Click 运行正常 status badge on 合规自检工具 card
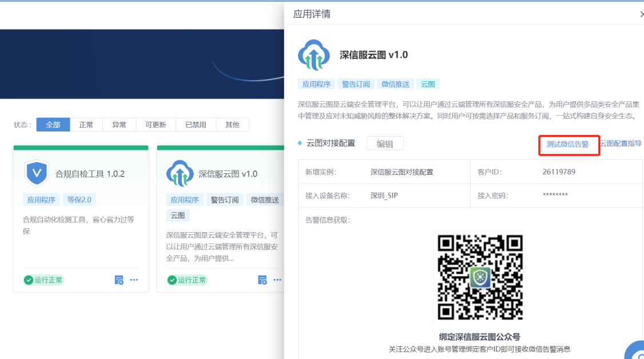This screenshot has height=359, width=644. click(x=43, y=280)
